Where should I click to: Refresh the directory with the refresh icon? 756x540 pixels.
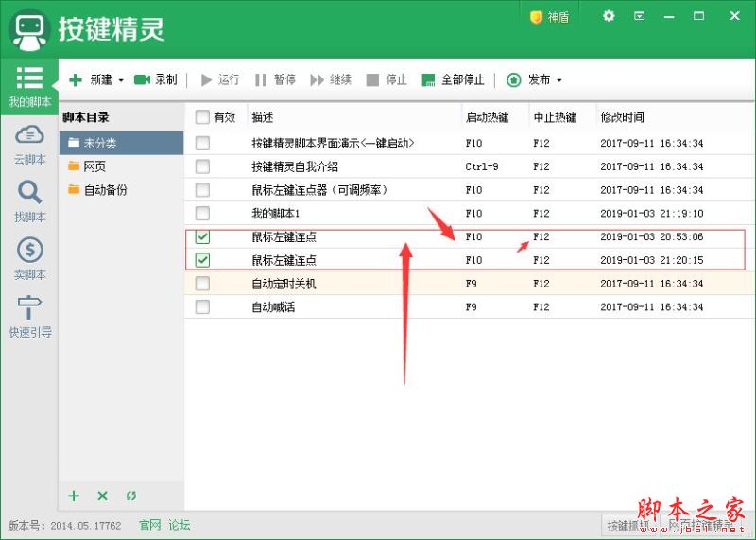(x=131, y=496)
